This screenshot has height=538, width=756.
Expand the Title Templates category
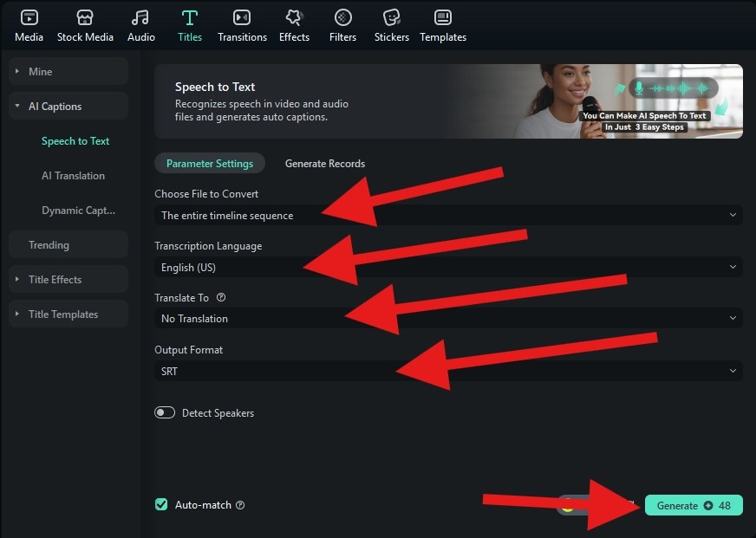point(68,314)
